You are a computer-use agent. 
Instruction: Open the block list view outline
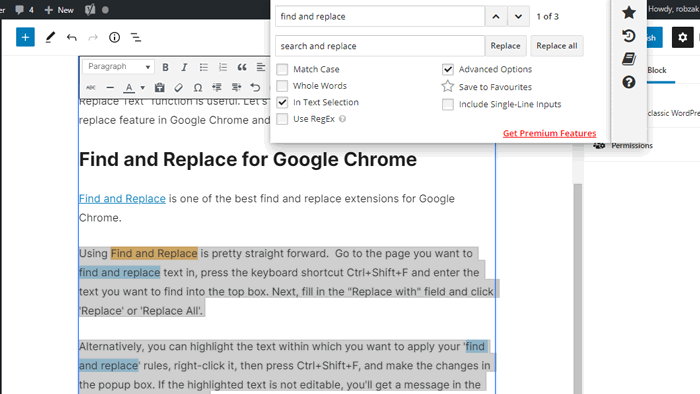point(136,37)
